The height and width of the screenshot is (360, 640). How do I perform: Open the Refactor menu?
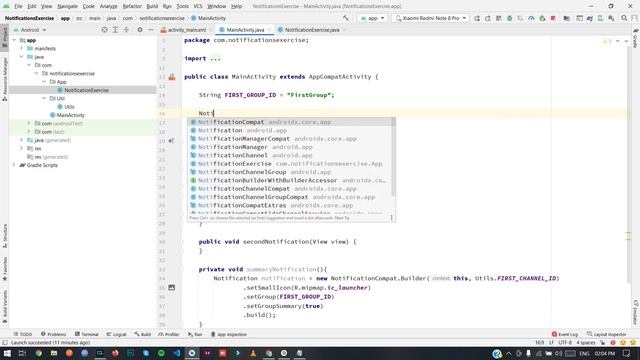132,6
